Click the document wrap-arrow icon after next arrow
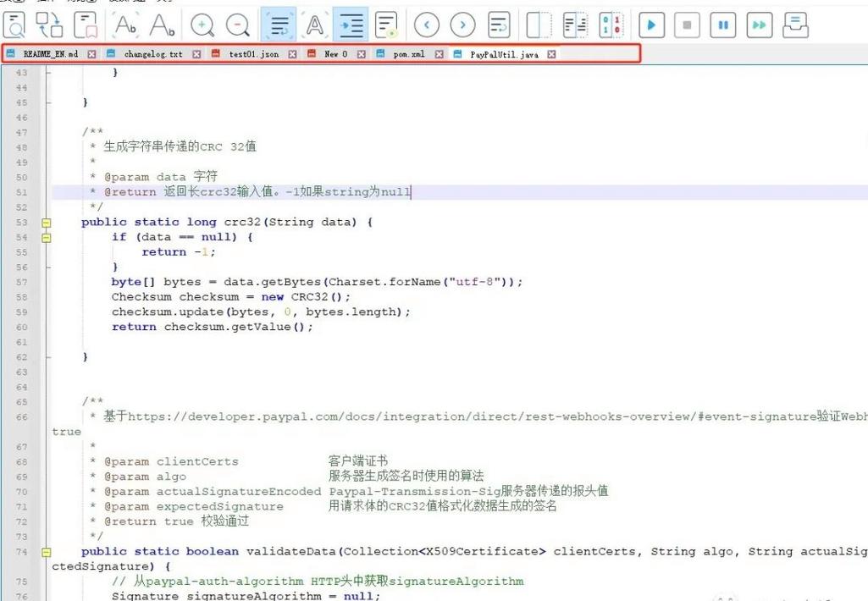868x601 pixels. click(499, 25)
